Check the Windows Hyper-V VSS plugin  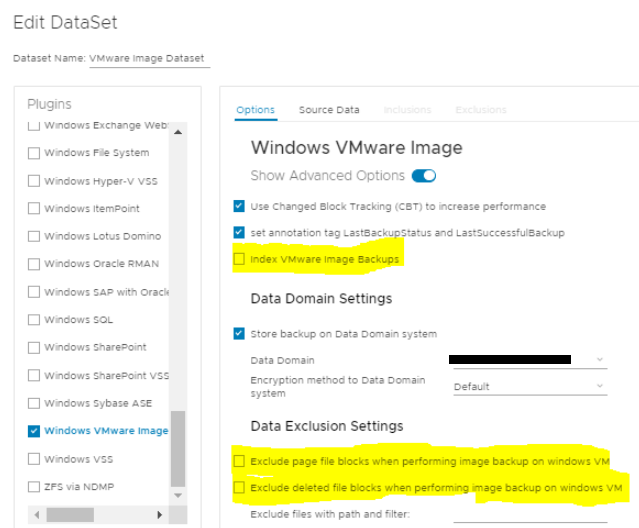35,181
